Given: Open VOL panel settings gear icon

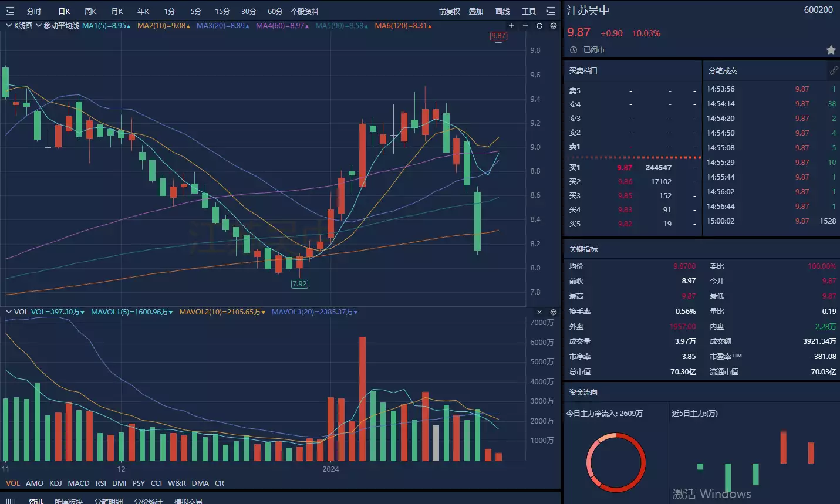Looking at the screenshot, I should click(553, 312).
